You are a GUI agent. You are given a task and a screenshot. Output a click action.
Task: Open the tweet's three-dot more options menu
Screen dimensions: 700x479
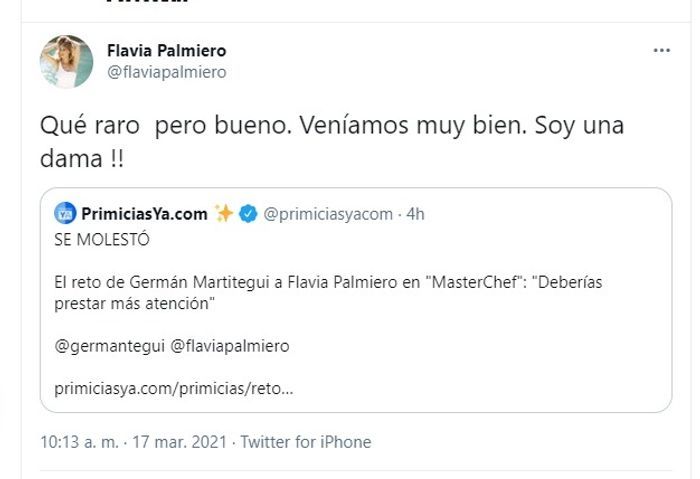[661, 51]
